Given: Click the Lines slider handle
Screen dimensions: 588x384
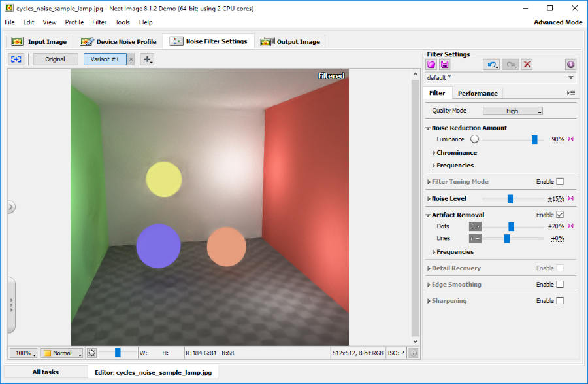Looking at the screenshot, I should pos(506,238).
